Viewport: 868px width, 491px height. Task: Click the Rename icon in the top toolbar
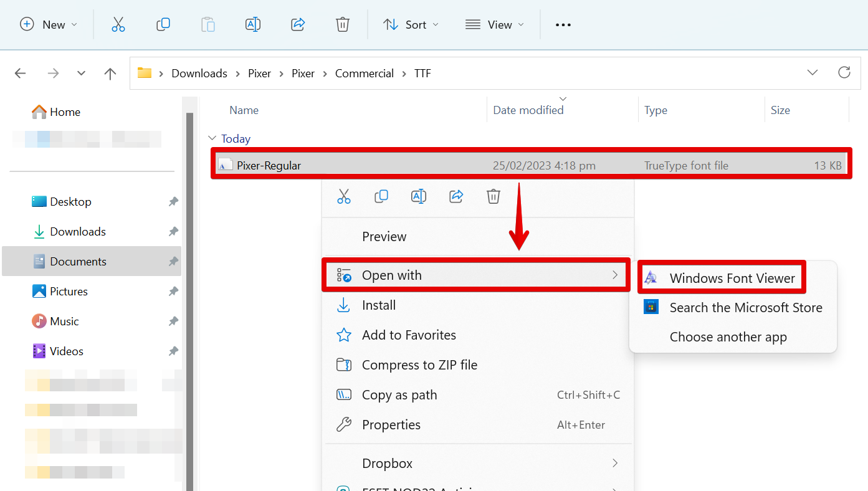tap(253, 25)
